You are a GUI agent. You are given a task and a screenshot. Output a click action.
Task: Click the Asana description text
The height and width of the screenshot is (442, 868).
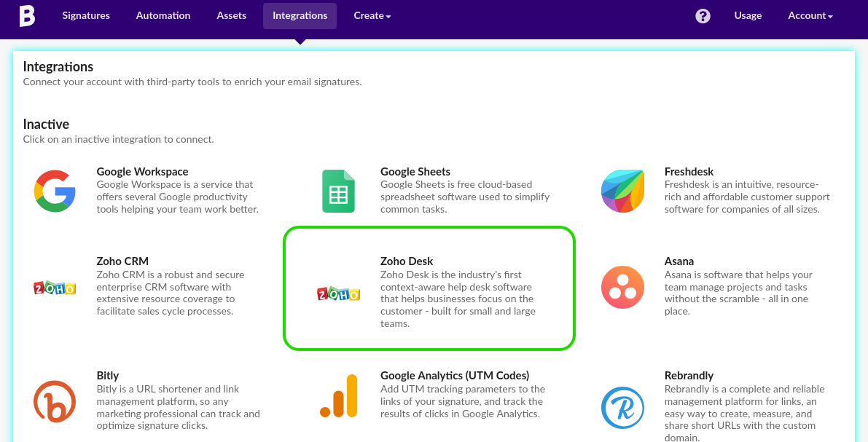[738, 293]
